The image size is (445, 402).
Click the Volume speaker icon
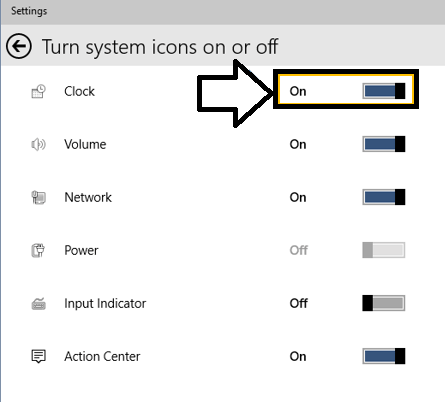point(38,144)
